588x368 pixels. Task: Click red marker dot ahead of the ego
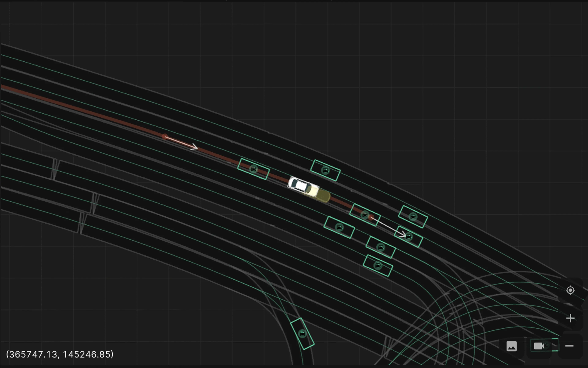(x=371, y=217)
